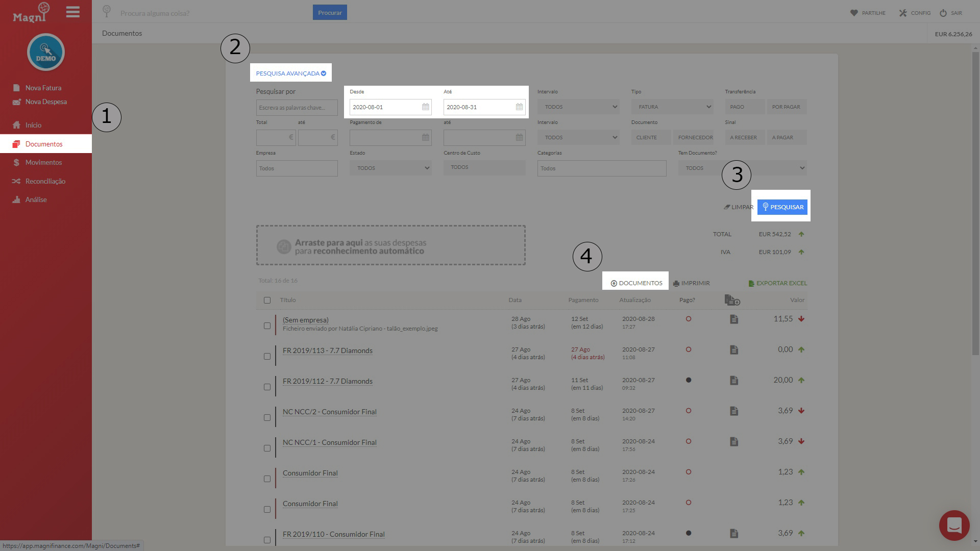Open the hamburger menu icon
Screen dimensions: 980x551
73,12
